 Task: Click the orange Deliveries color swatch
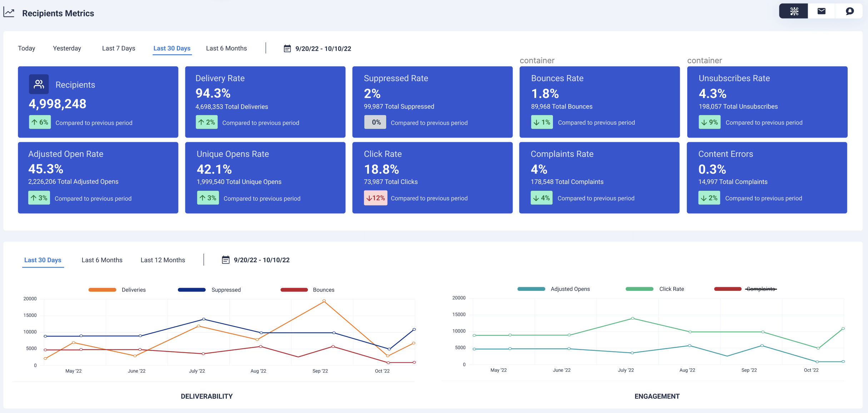102,290
